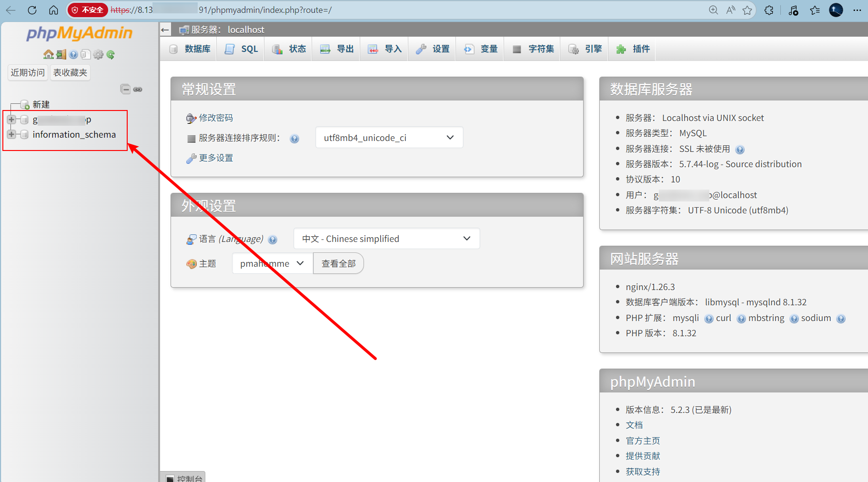Switch to the 导入 tab
This screenshot has width=868, height=482.
click(384, 49)
